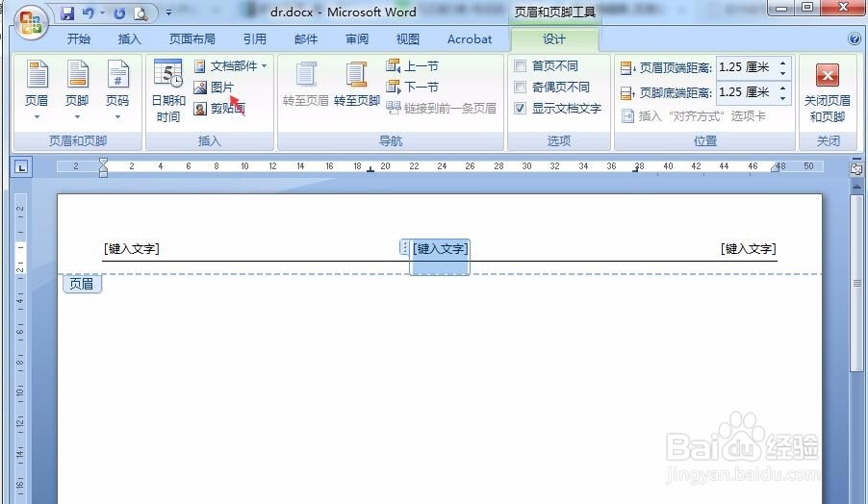Image resolution: width=868 pixels, height=504 pixels.
Task: Increase 页眉顶端距离 value
Action: click(x=782, y=63)
